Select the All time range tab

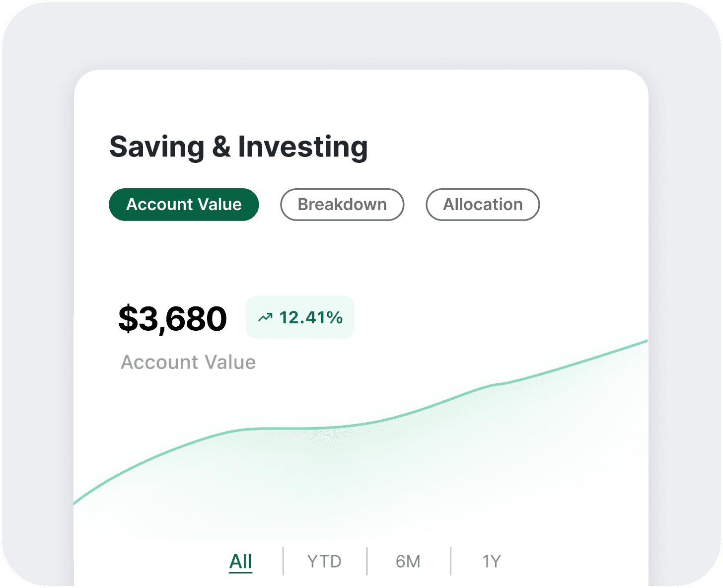(x=241, y=561)
